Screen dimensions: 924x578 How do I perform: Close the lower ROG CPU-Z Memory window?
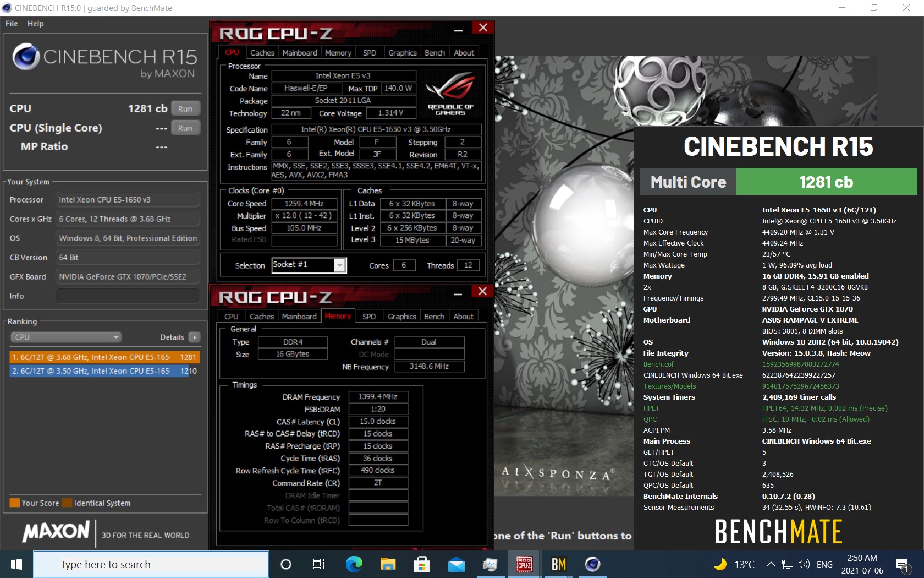click(x=482, y=292)
